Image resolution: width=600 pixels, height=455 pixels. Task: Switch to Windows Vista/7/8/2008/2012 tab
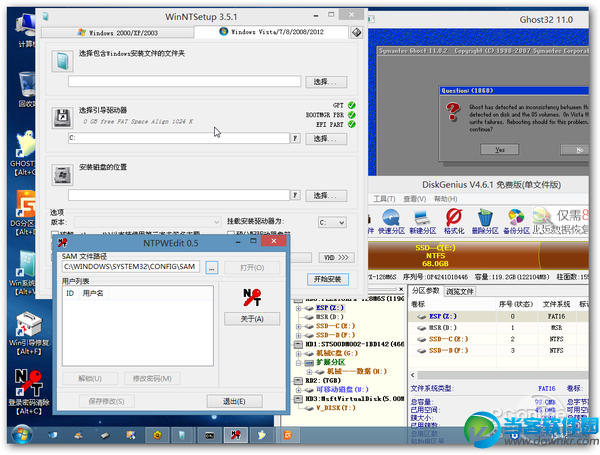[271, 32]
